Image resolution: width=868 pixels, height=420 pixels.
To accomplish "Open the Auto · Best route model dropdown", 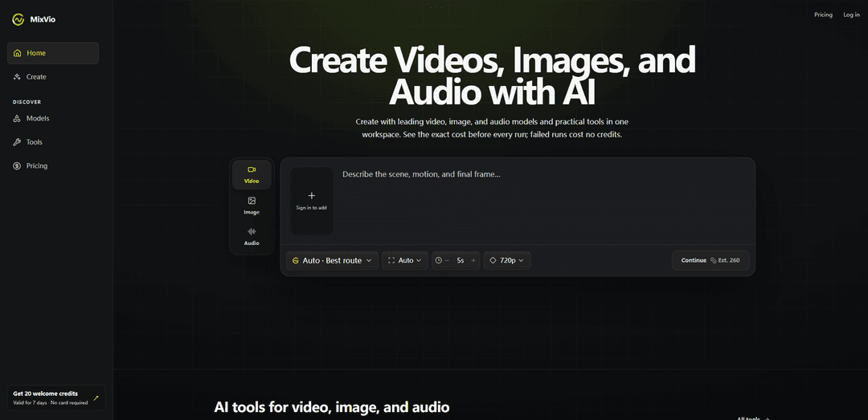I will pyautogui.click(x=332, y=260).
